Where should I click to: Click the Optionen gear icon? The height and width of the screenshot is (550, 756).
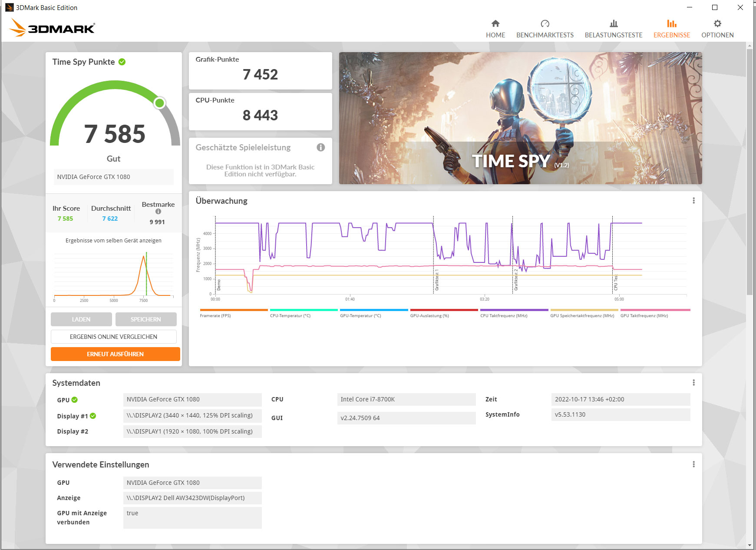click(x=717, y=23)
